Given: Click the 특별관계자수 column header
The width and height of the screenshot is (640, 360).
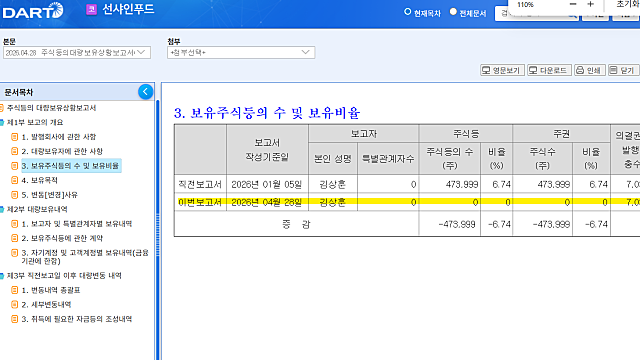Looking at the screenshot, I should click(388, 159).
